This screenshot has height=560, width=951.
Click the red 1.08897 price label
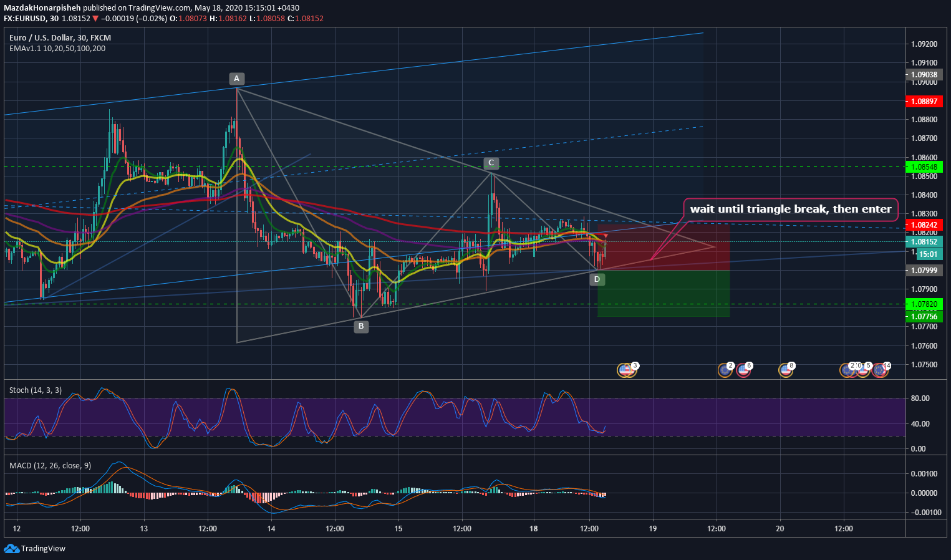click(x=924, y=101)
